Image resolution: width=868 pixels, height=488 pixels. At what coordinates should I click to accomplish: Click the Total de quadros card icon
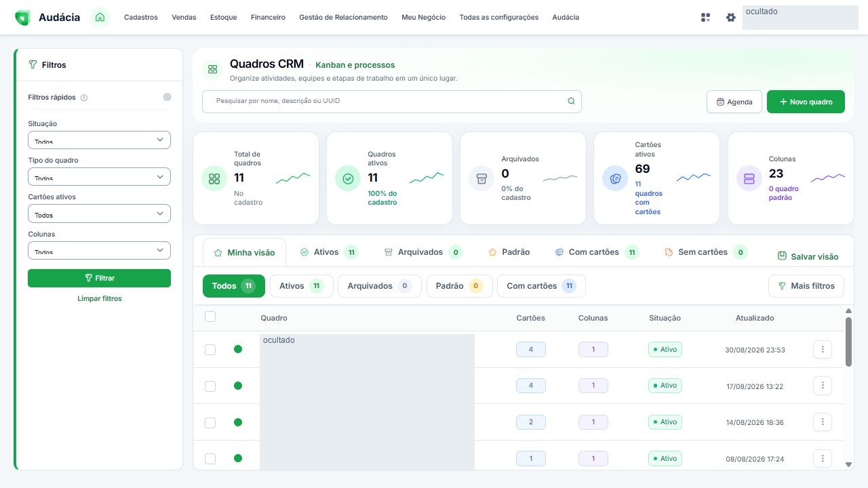[x=214, y=178]
